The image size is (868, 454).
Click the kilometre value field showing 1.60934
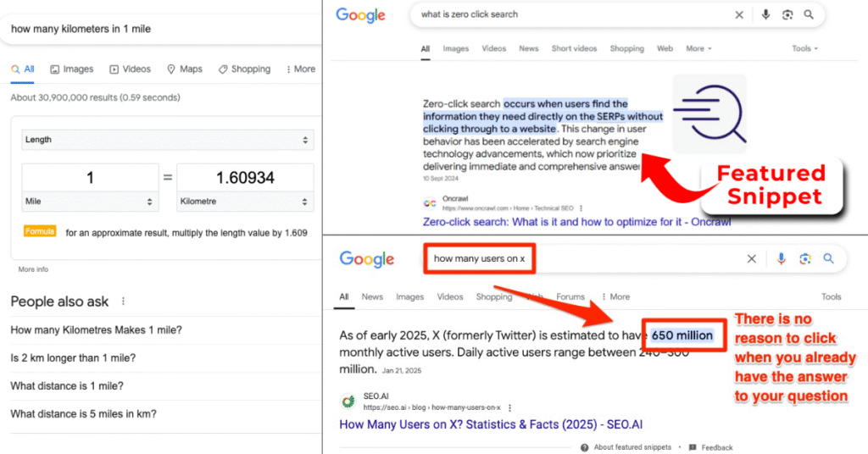[x=245, y=178]
